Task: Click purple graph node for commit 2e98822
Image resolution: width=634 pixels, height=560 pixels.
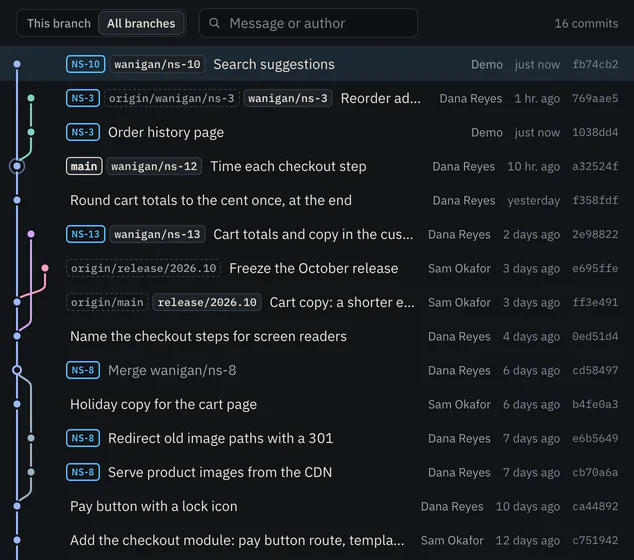Action: tap(31, 234)
